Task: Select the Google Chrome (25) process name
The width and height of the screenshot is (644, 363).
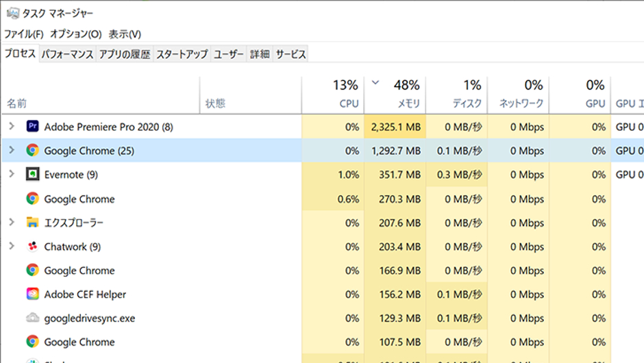Action: [x=89, y=151]
